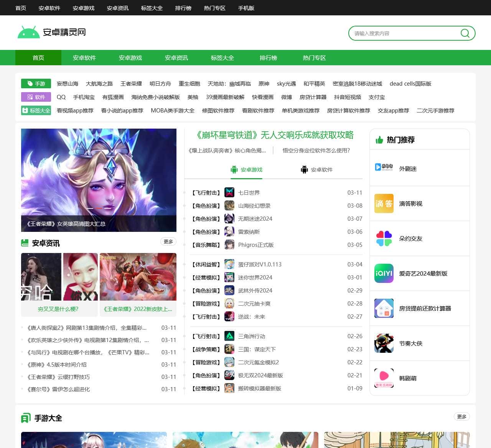Image resolution: width=491 pixels, height=448 pixels.
Task: Click the purple 软件 category label
Action: coord(36,97)
